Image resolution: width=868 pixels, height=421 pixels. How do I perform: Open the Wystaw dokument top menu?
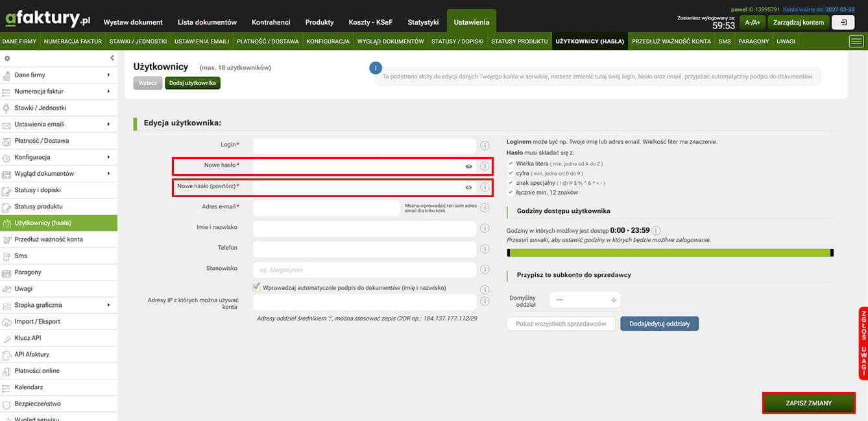click(x=133, y=22)
